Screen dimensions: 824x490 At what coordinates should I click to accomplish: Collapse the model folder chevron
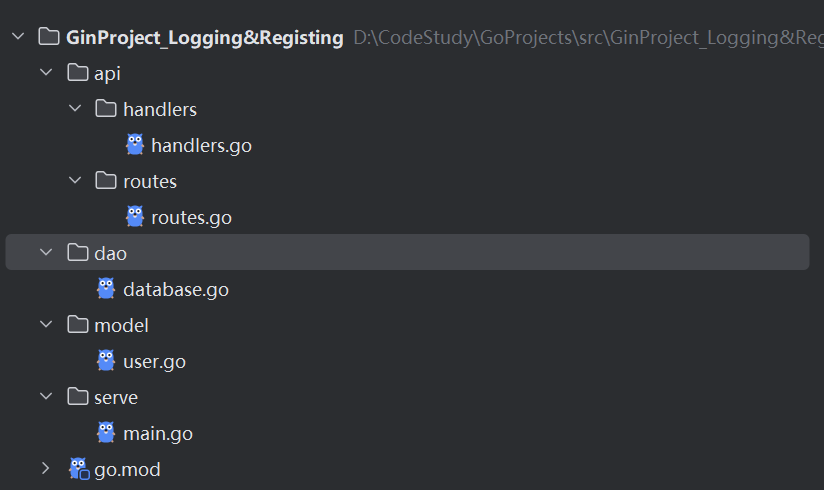[x=45, y=325]
